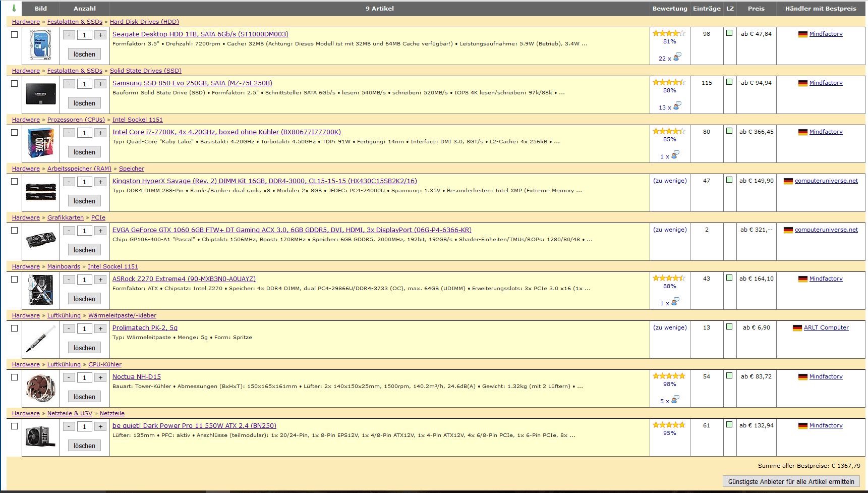Click Günstigste Anbieter für alle Artikel ermitteln
The image size is (868, 493).
click(791, 481)
